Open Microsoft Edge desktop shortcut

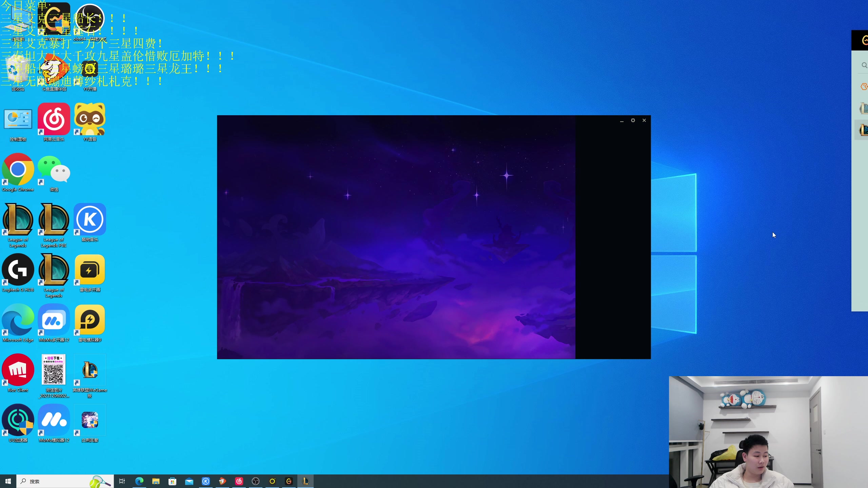[x=18, y=323]
